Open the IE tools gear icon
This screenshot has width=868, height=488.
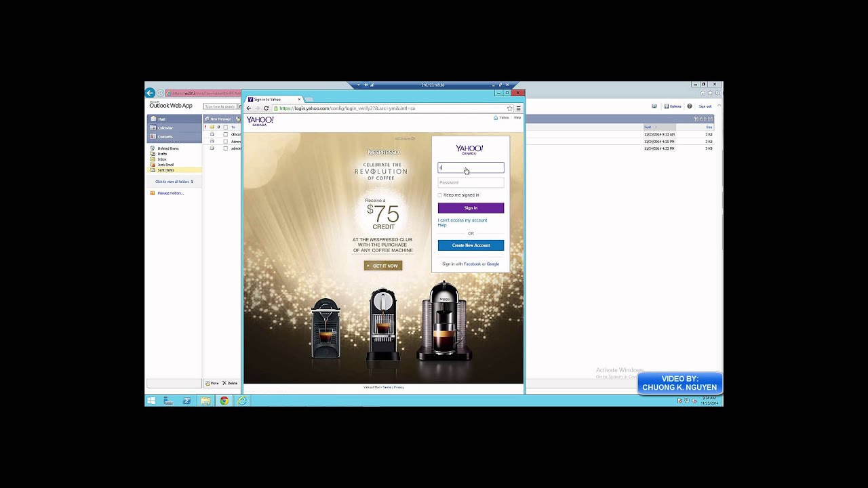717,93
